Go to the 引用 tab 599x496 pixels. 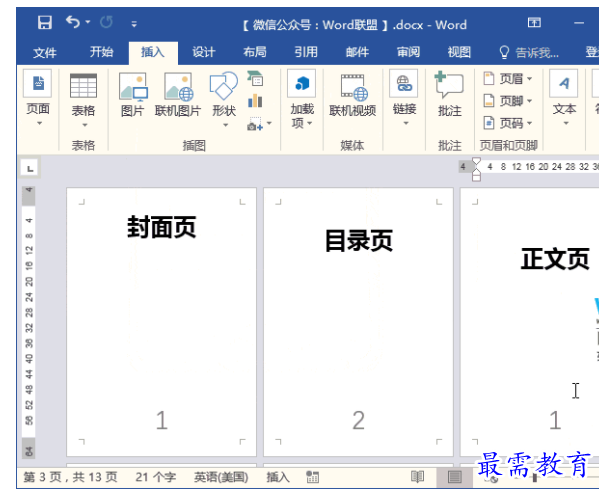coord(306,52)
